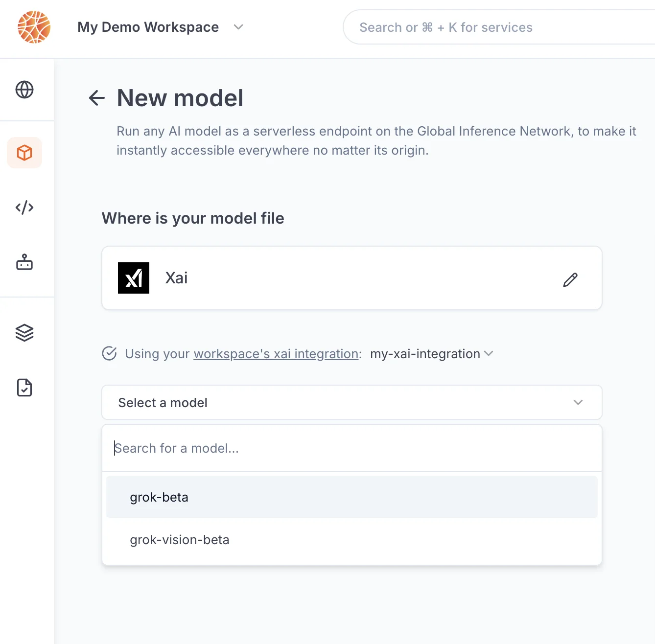Viewport: 655px width, 644px height.
Task: Collapse the Select a model dropdown
Action: [x=352, y=402]
